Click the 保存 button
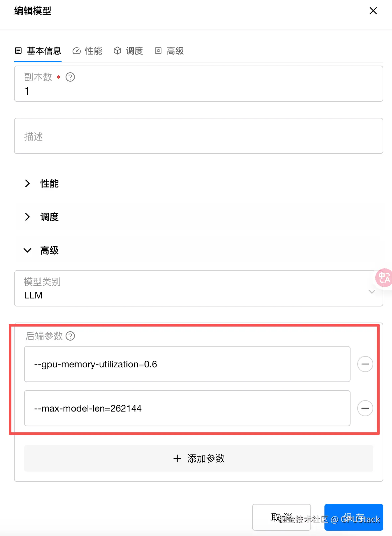Screen dimensions: 392x536 [x=354, y=517]
